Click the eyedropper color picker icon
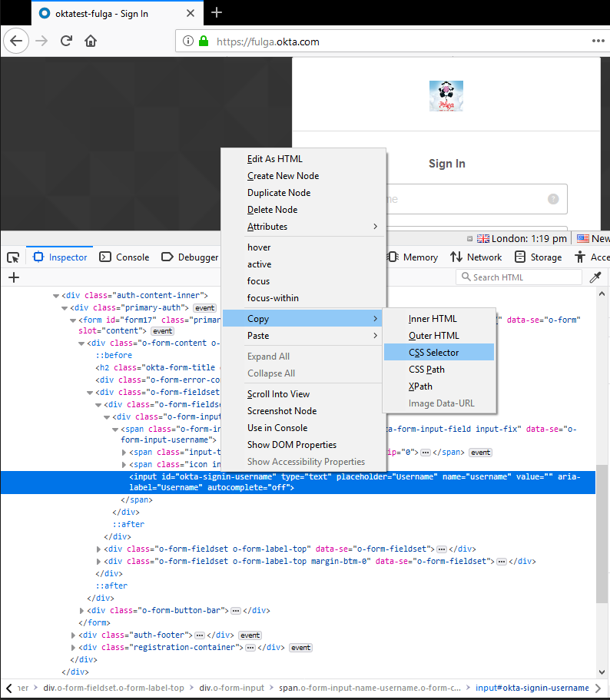 tap(595, 277)
